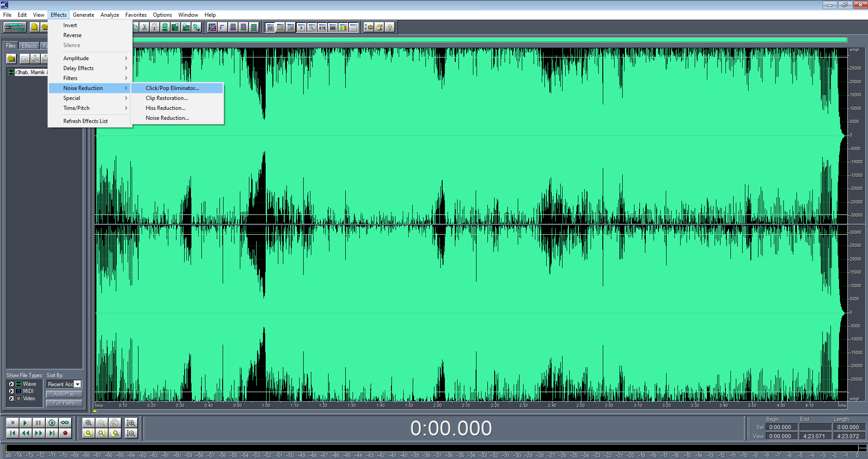The width and height of the screenshot is (868, 459).
Task: Zoom in horizontally on the waveform
Action: [x=88, y=422]
